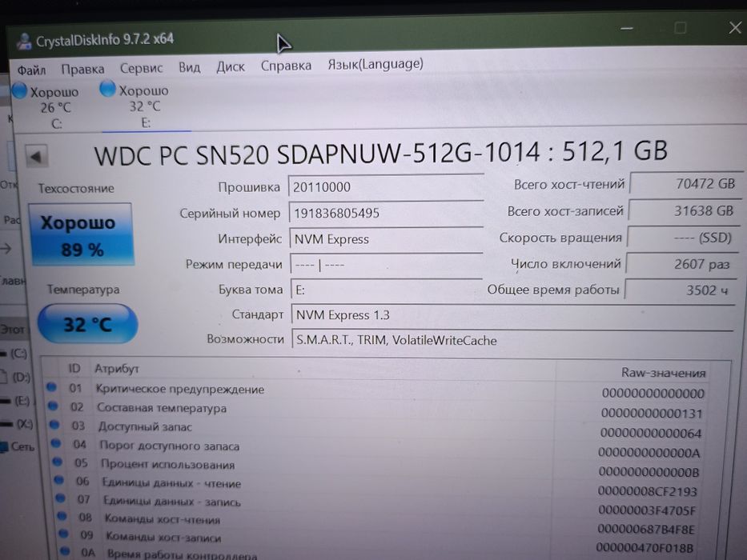This screenshot has height=560, width=747.
Task: Click status dot for Единицы данных - чтение row
Action: (x=58, y=479)
